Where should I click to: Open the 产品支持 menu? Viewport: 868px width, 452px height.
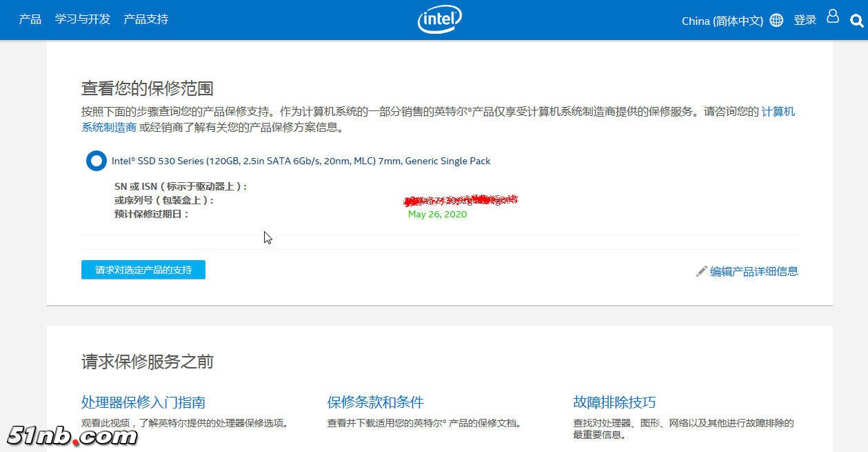tap(145, 19)
